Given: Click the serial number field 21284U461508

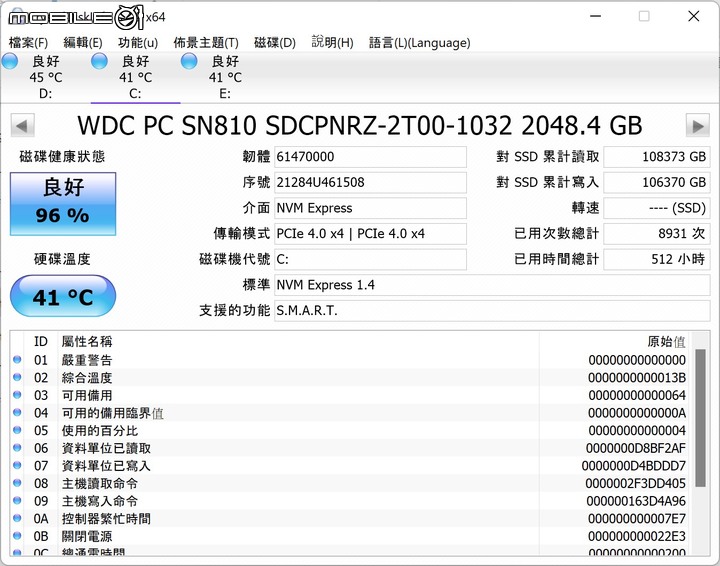Looking at the screenshot, I should tap(370, 183).
